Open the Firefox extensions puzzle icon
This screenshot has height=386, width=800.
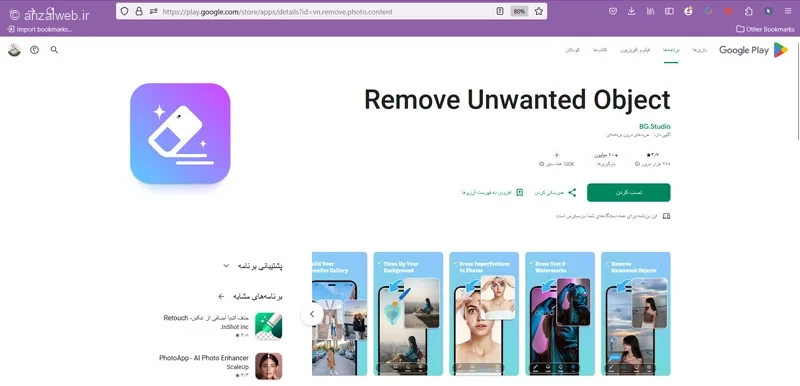click(748, 11)
